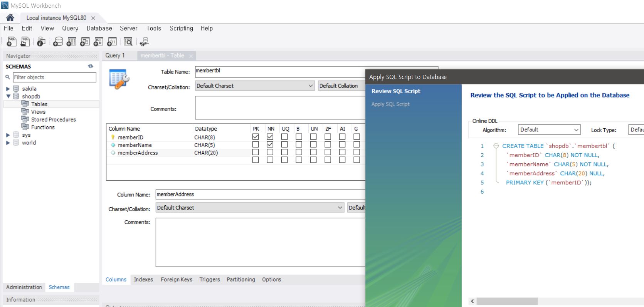Screen dimensions: 644x307
Task: Open the Scripting menu
Action: (181, 29)
